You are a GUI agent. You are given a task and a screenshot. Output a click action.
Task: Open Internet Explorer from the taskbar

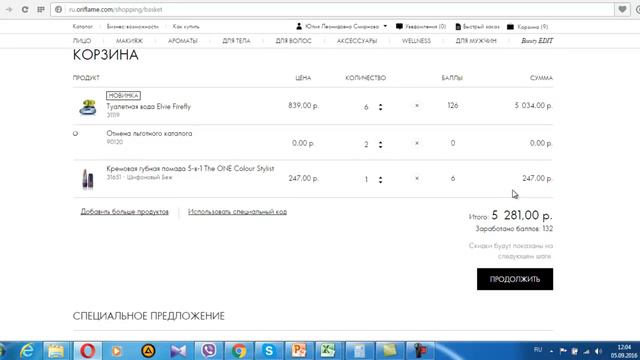27,351
